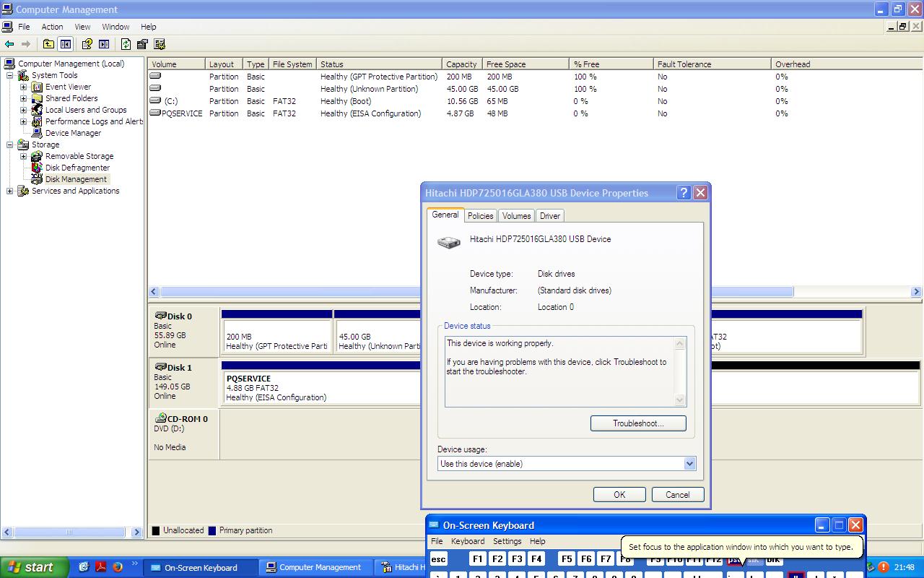The height and width of the screenshot is (578, 924).
Task: Click the Local Users and Groups icon
Action: [37, 110]
